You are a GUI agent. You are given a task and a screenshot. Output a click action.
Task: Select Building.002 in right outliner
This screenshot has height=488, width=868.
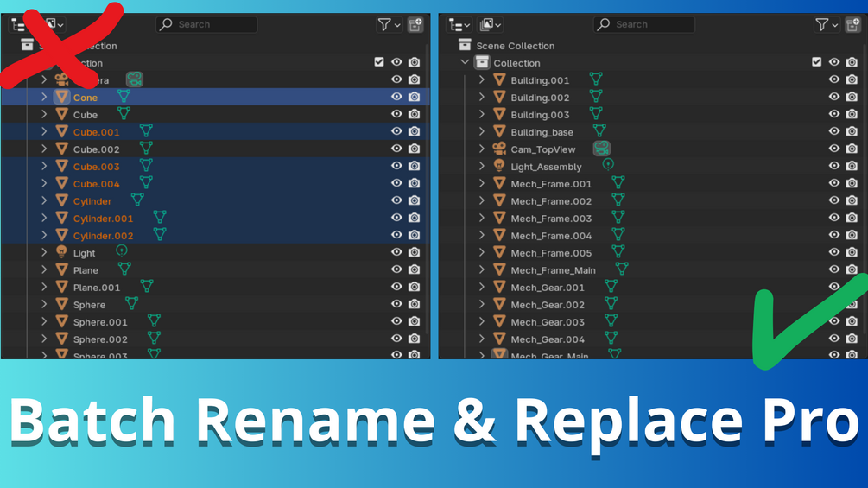click(540, 98)
